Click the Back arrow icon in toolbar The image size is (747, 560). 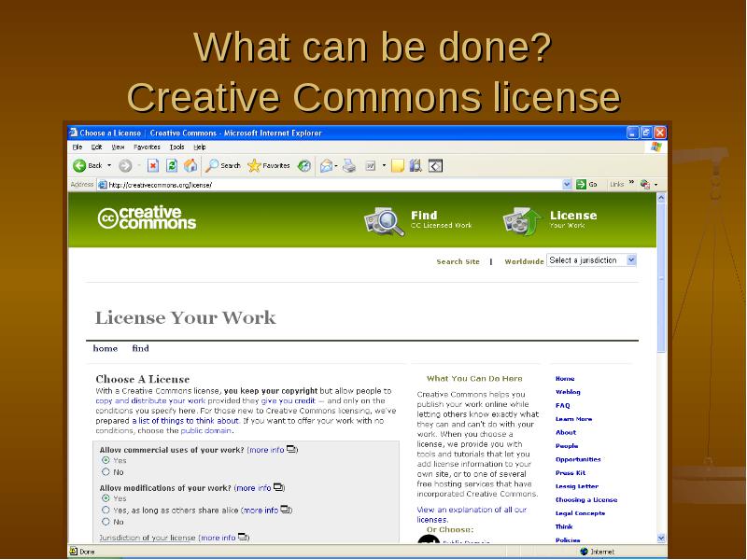pos(79,165)
